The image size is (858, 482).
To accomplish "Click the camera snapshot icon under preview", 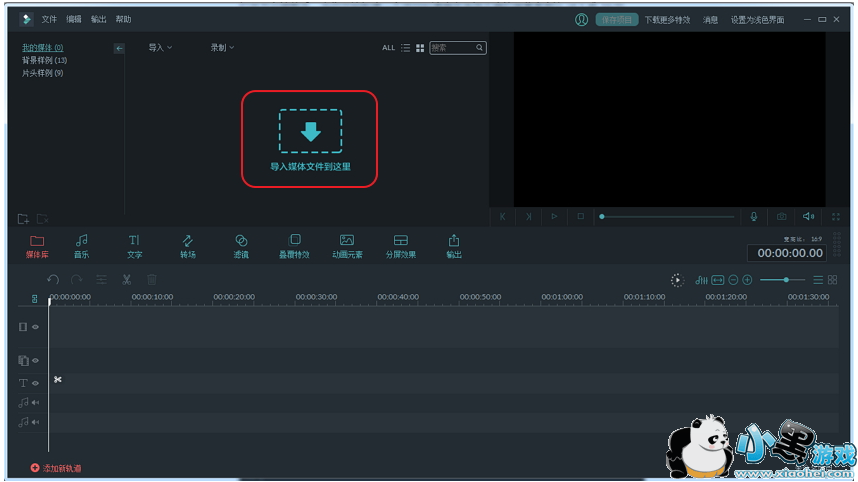I will pos(781,216).
